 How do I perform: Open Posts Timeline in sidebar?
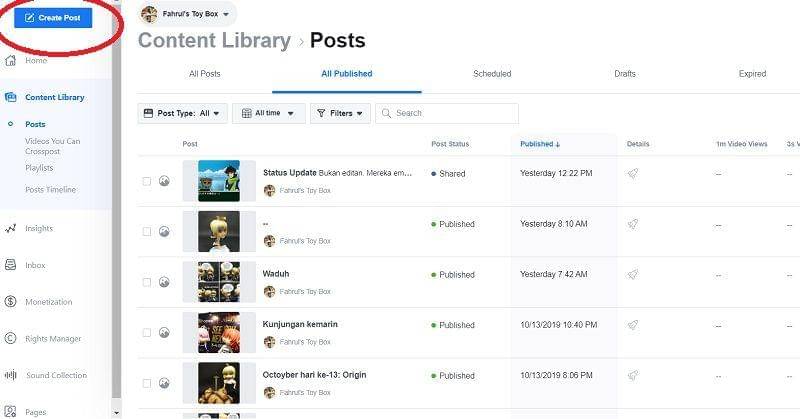coord(50,190)
